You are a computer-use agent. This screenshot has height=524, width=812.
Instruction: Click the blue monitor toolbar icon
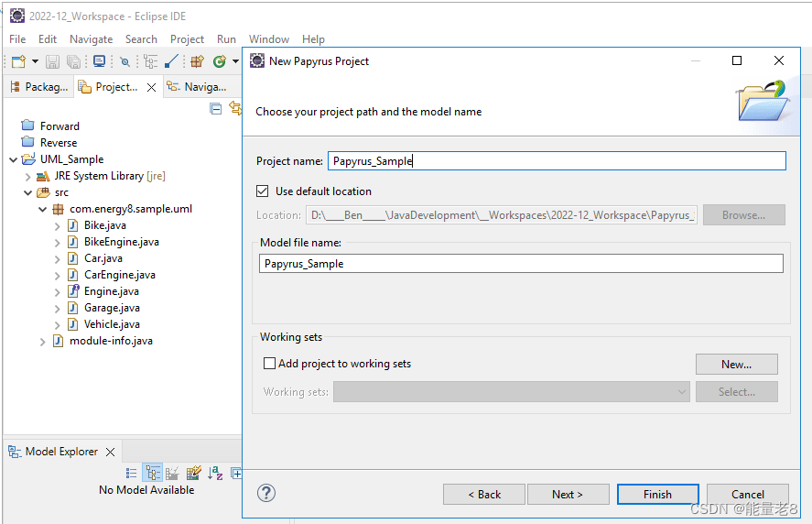point(99,61)
